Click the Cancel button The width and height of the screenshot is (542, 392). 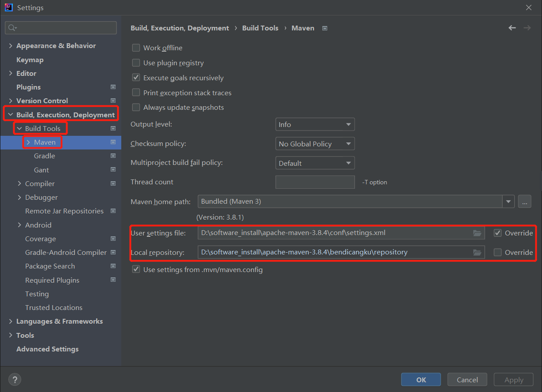pyautogui.click(x=467, y=380)
